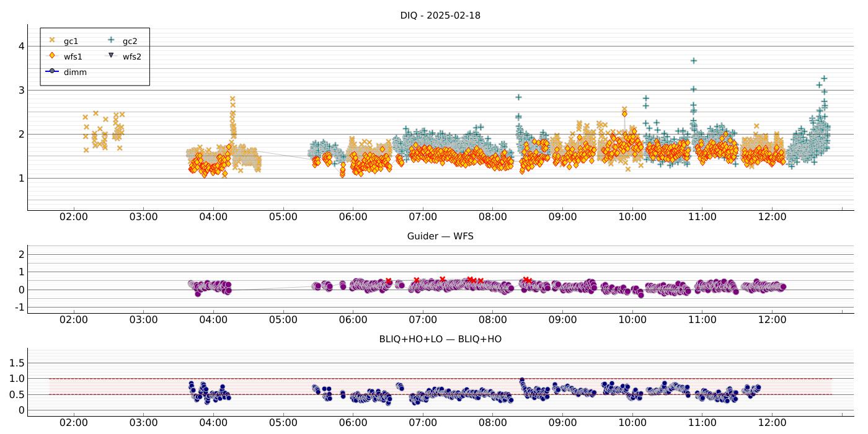The width and height of the screenshot is (868, 434).
Task: Click the 12:00 tick label under DIQ plot
Action: pos(772,217)
